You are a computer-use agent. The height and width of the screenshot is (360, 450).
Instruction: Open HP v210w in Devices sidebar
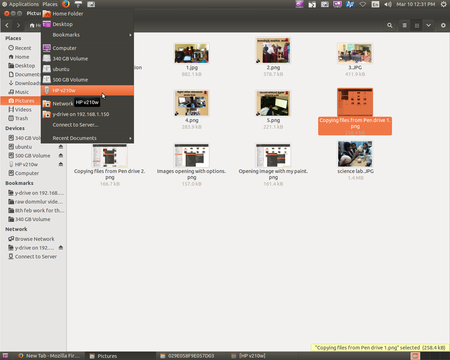23,164
